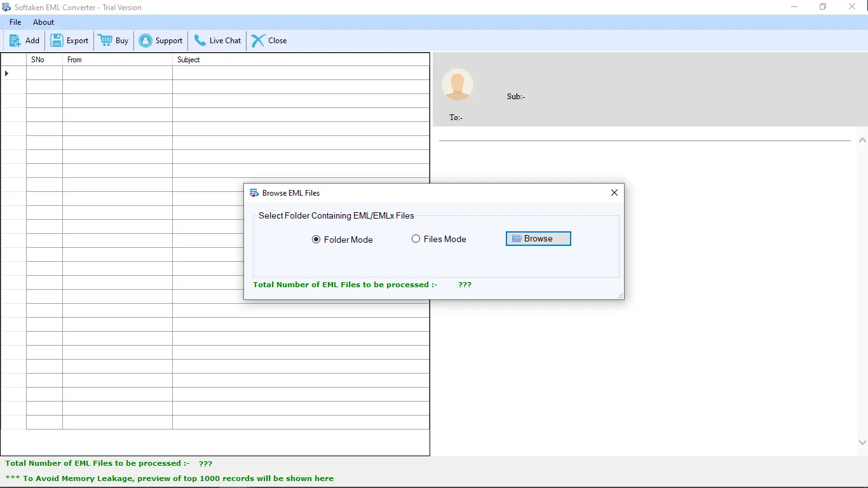Click the dialog resize grip corner
The image size is (868, 488).
620,295
